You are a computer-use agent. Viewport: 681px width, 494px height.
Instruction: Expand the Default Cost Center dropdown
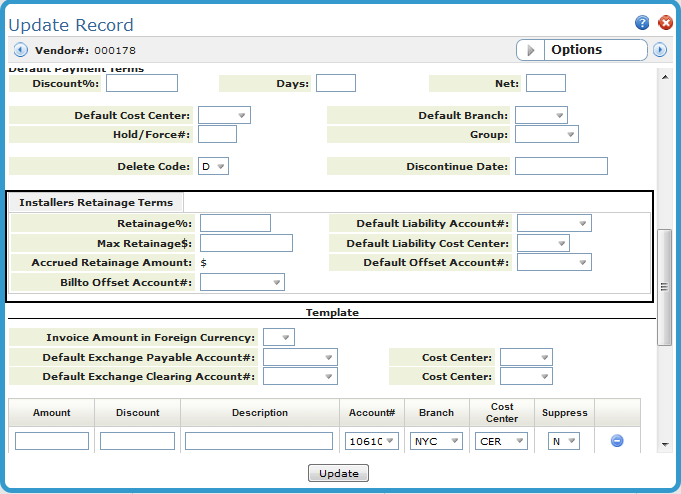pyautogui.click(x=224, y=115)
